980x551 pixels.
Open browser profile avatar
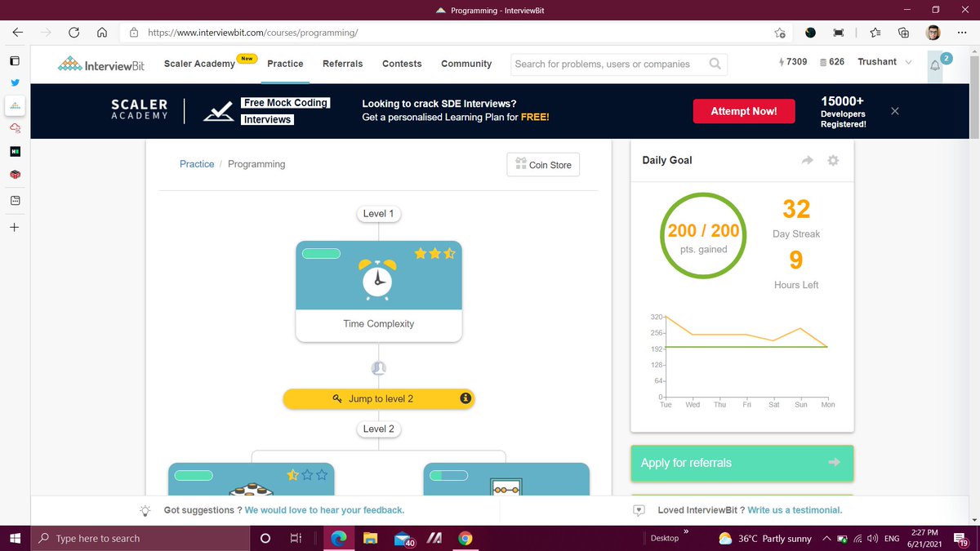click(933, 33)
